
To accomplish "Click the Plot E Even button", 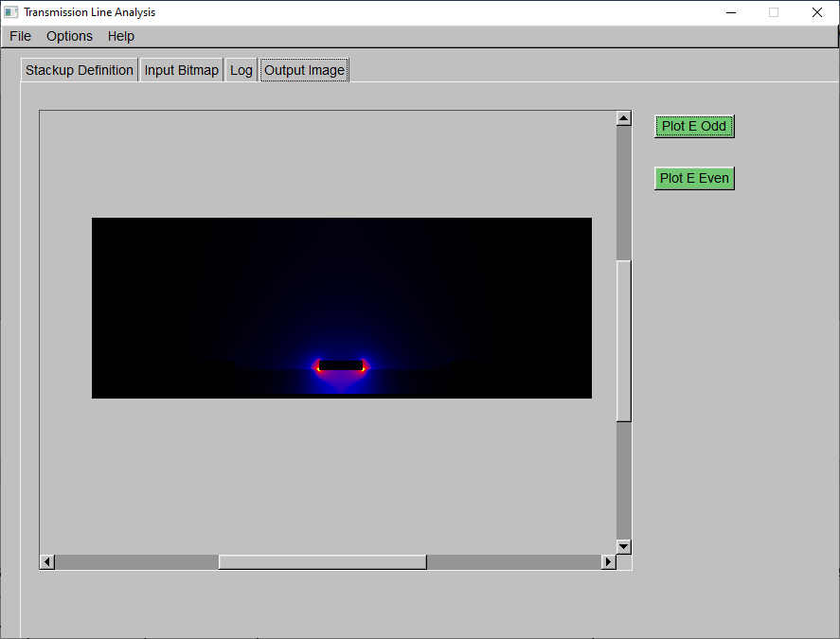I will pyautogui.click(x=694, y=178).
